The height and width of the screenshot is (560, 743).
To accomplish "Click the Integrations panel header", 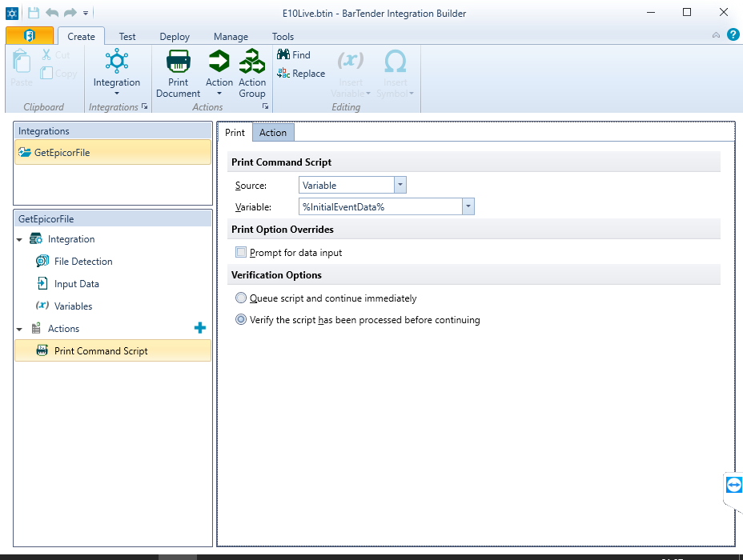I will [x=113, y=130].
